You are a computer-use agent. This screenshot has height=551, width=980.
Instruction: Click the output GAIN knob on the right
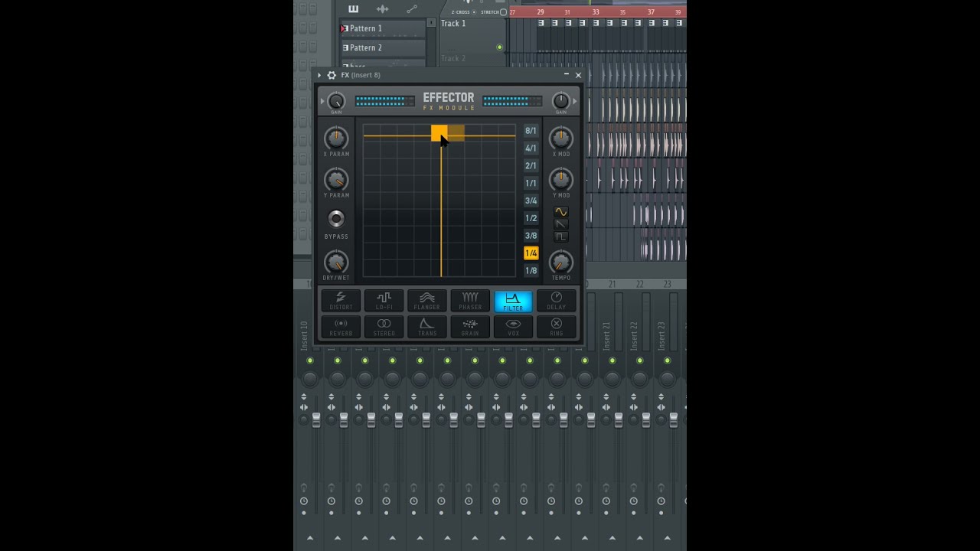(561, 101)
